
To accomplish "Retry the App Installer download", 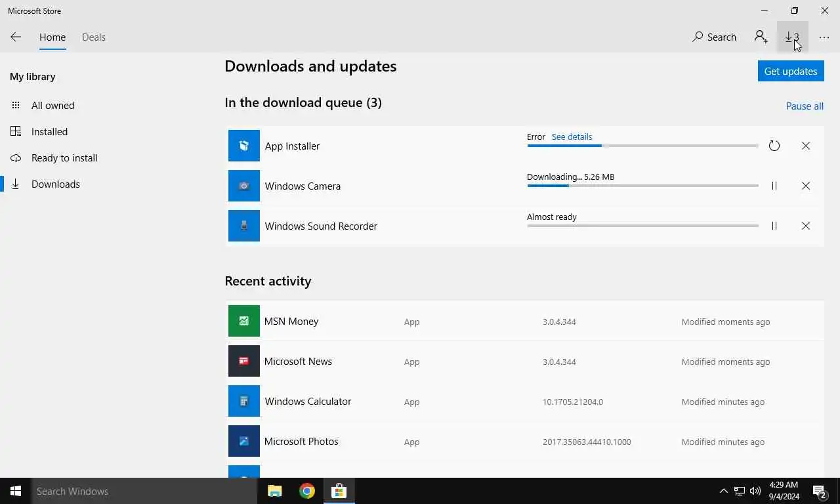I will point(774,146).
